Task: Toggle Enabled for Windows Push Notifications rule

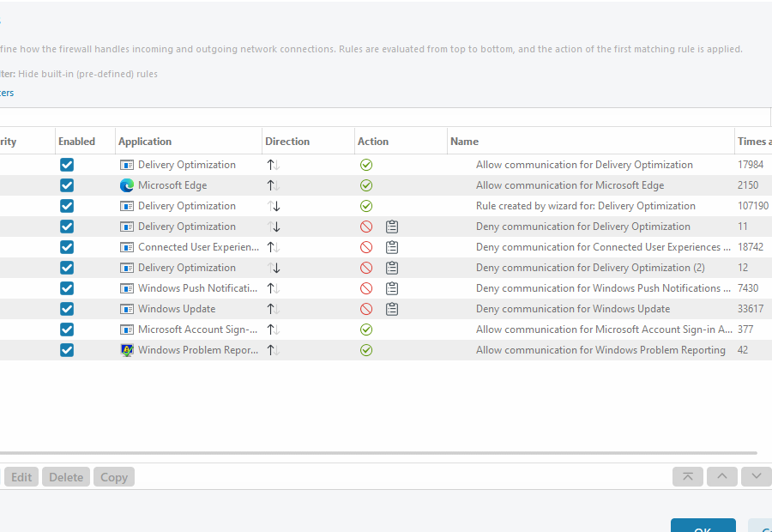Action: [x=67, y=288]
